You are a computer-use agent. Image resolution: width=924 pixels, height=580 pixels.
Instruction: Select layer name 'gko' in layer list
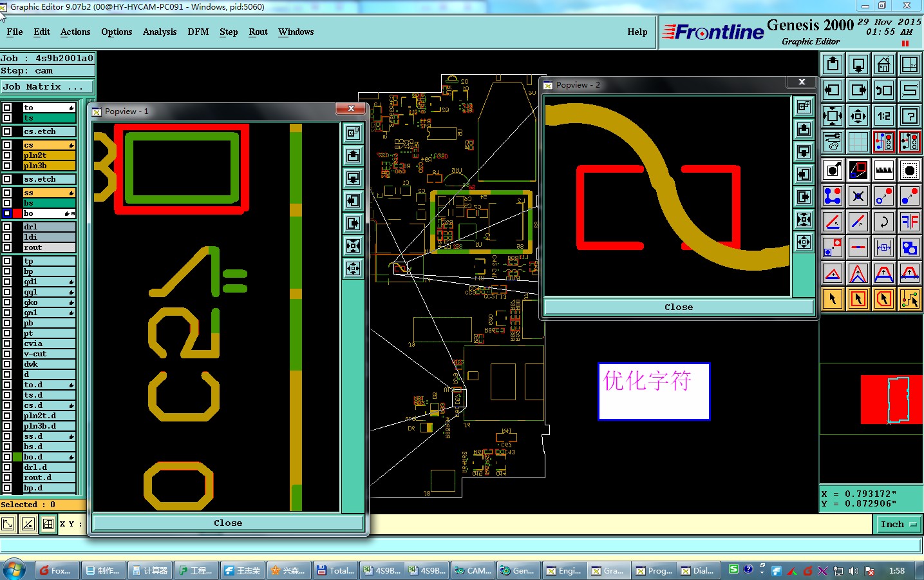(x=49, y=302)
